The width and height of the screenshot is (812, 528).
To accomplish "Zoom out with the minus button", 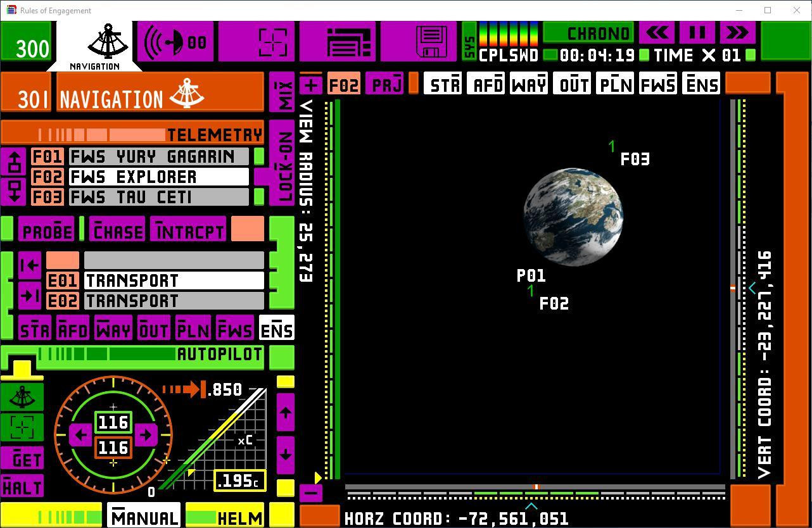I will point(310,492).
